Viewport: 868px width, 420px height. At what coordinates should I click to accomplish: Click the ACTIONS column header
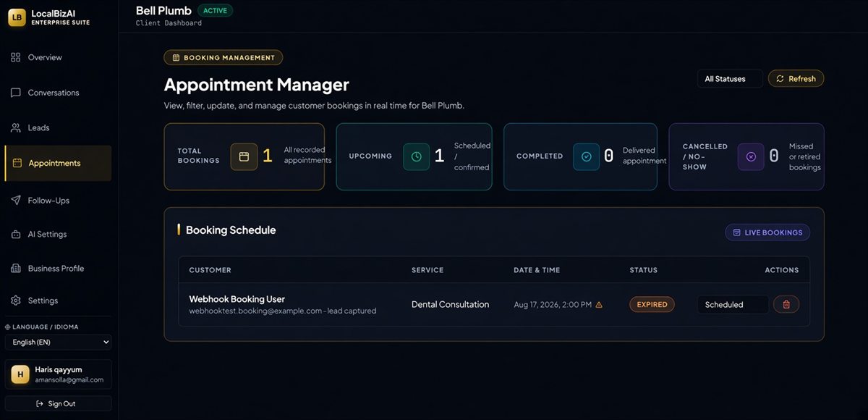click(x=782, y=270)
